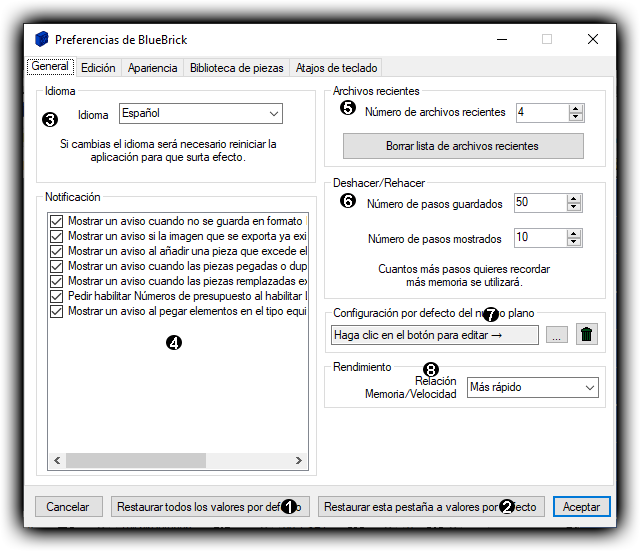Toggle warning for pasted or duplicated pieces
The height and width of the screenshot is (551, 640).
56,266
